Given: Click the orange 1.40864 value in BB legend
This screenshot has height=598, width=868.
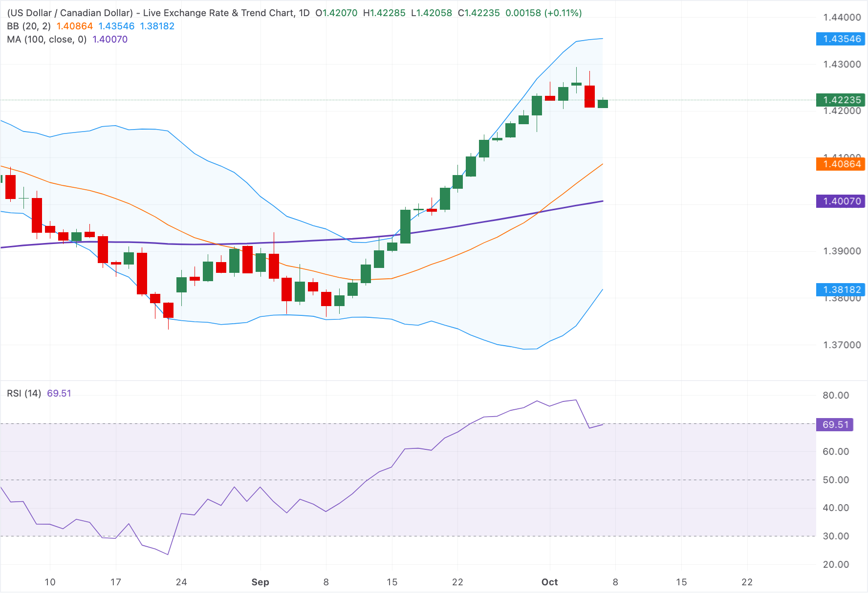Looking at the screenshot, I should [74, 26].
